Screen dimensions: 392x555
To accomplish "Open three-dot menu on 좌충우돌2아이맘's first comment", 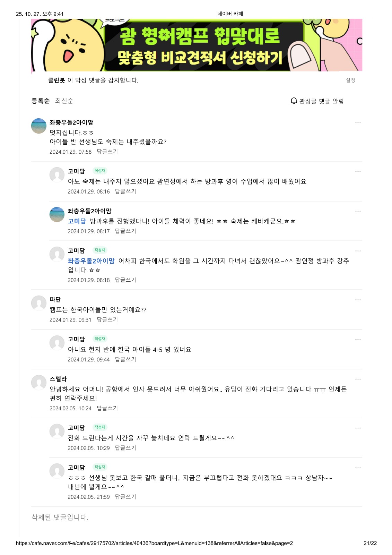I will pos(358,123).
